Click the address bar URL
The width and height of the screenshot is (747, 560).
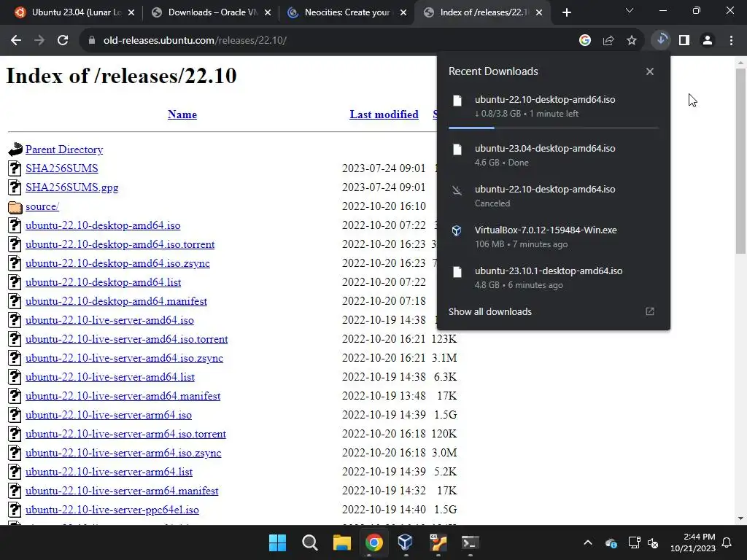194,41
